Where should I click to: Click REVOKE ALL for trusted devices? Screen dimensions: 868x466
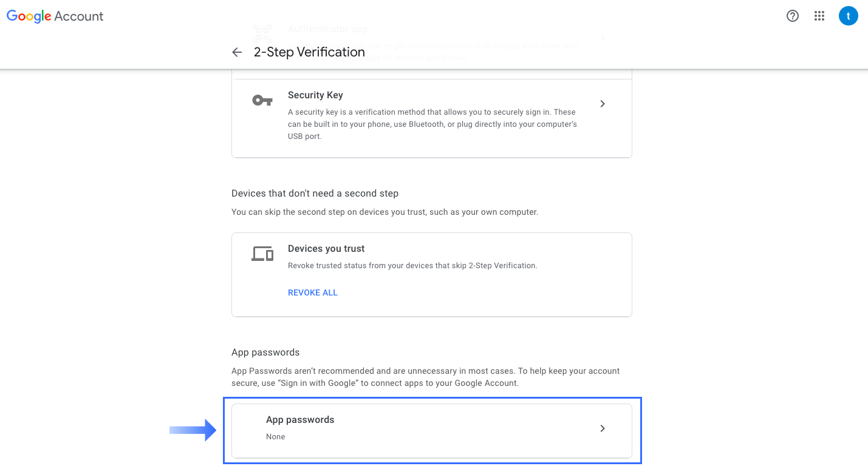point(312,292)
